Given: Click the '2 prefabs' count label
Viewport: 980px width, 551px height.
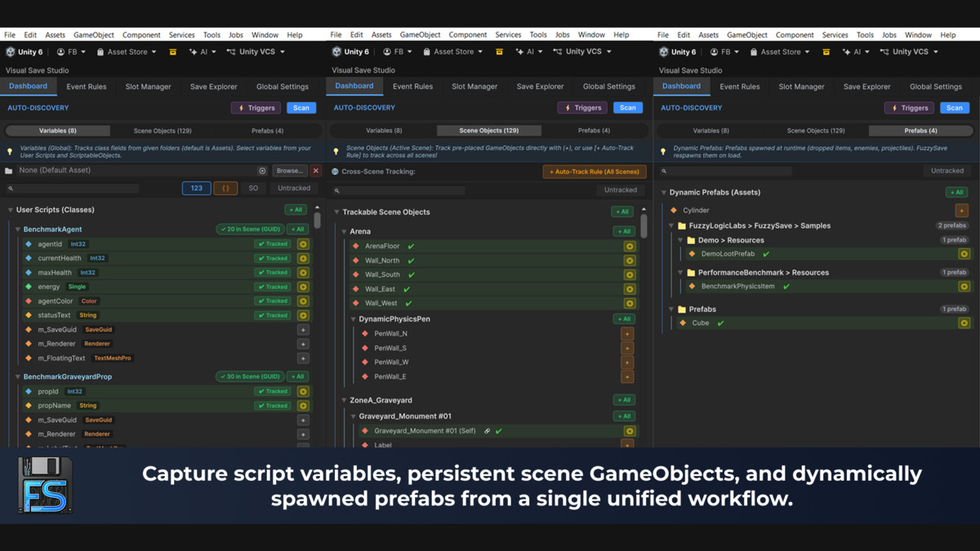Looking at the screenshot, I should pos(952,226).
